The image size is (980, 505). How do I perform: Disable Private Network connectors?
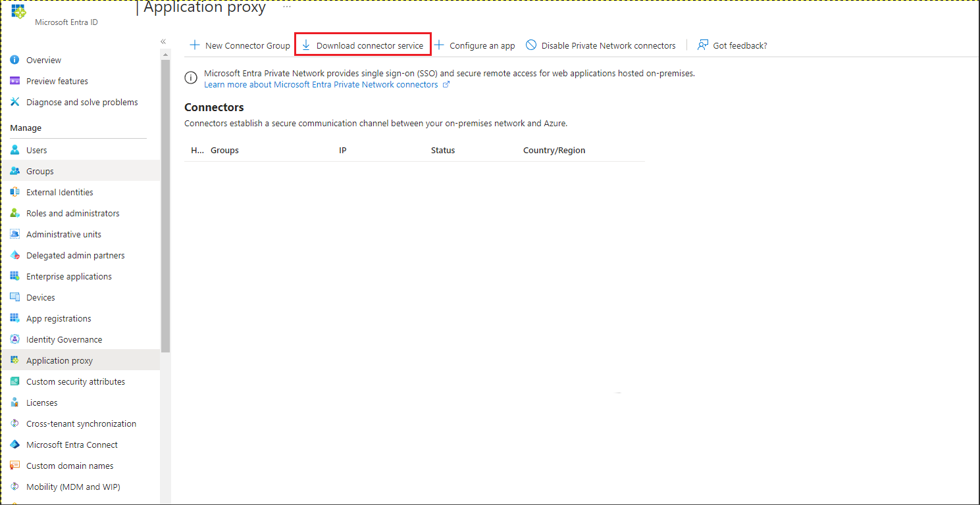601,45
